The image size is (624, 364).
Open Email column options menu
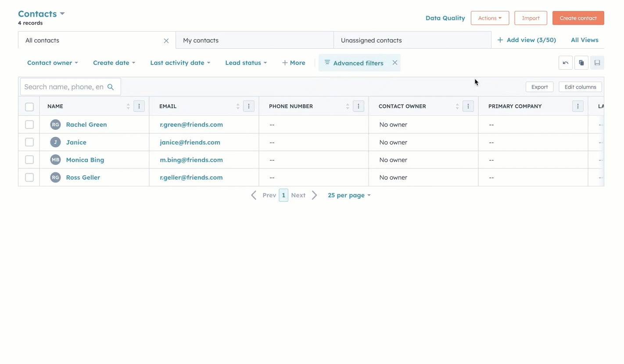click(249, 106)
